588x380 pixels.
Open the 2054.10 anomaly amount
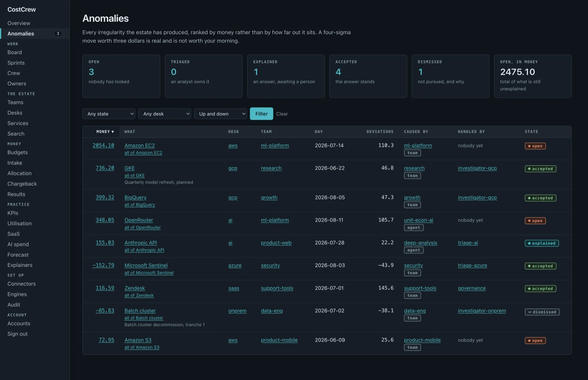coord(103,145)
